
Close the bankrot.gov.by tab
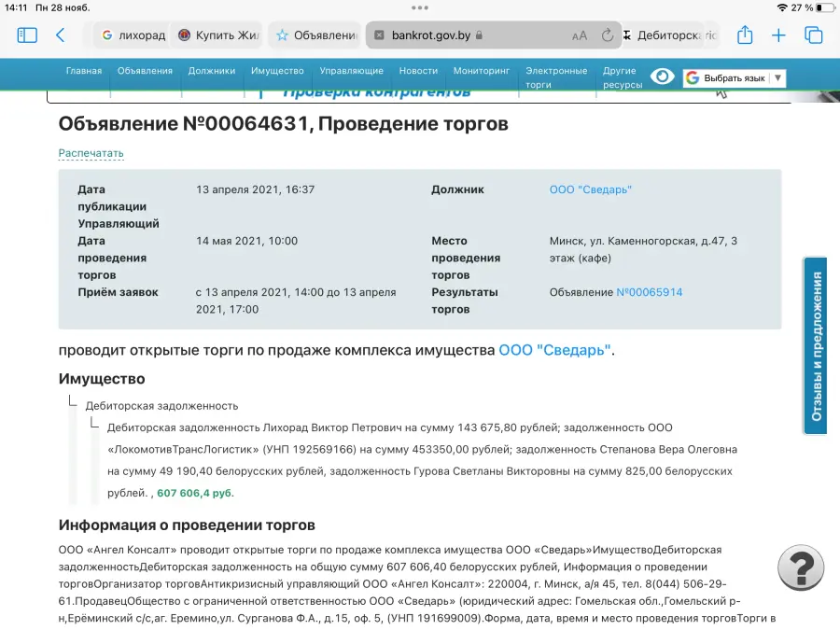coord(379,35)
